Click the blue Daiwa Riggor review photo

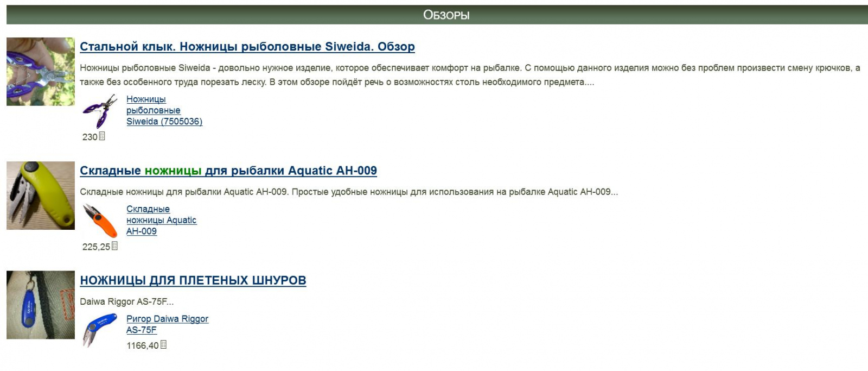40,305
